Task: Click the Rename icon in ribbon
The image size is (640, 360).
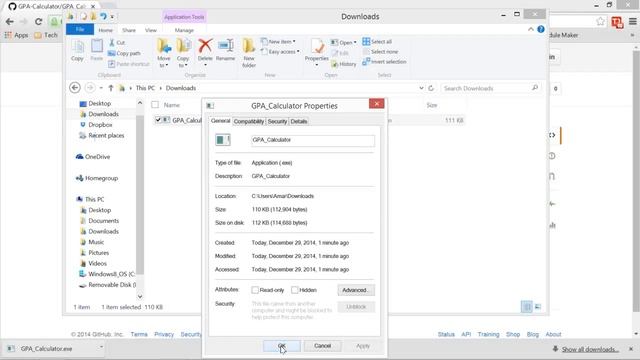Action: [x=225, y=46]
